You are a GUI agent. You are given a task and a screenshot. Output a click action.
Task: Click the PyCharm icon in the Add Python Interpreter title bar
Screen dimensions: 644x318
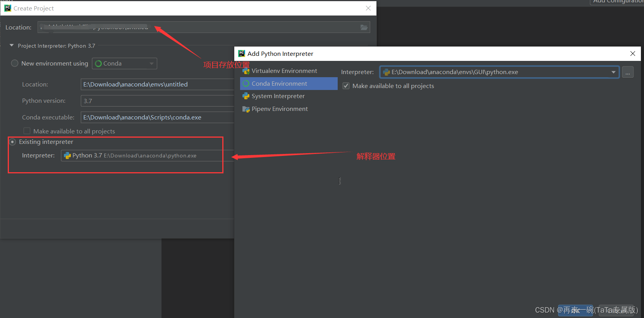(x=242, y=54)
